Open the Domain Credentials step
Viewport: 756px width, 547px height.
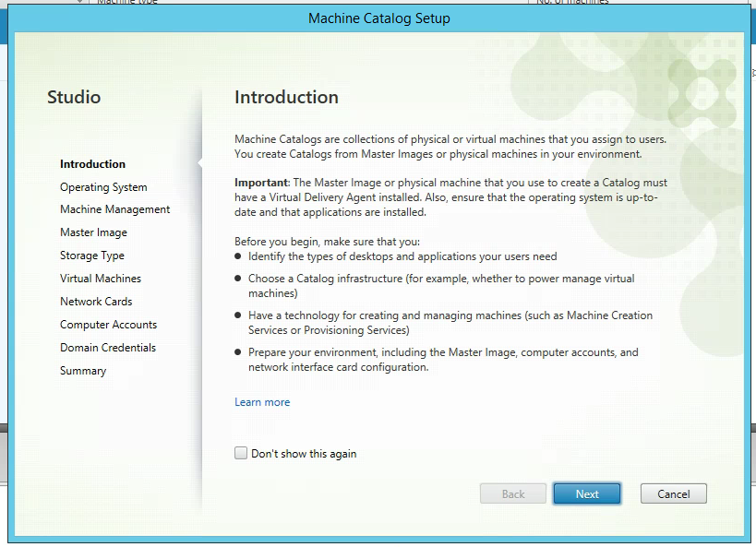(x=107, y=348)
